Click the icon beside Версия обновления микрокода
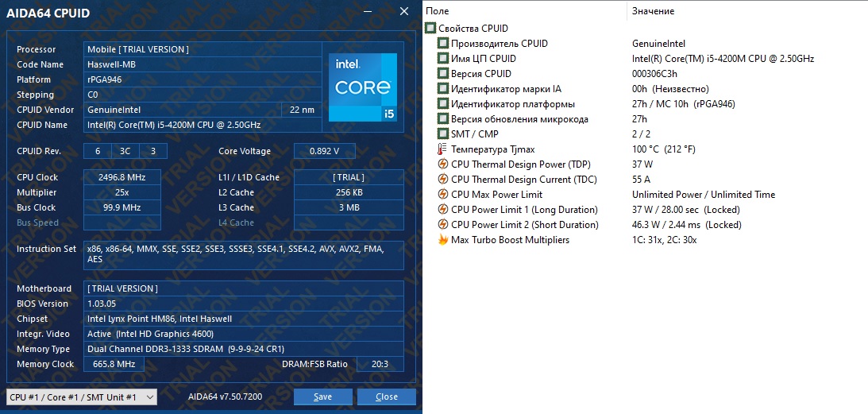This screenshot has width=868, height=414. coord(443,119)
